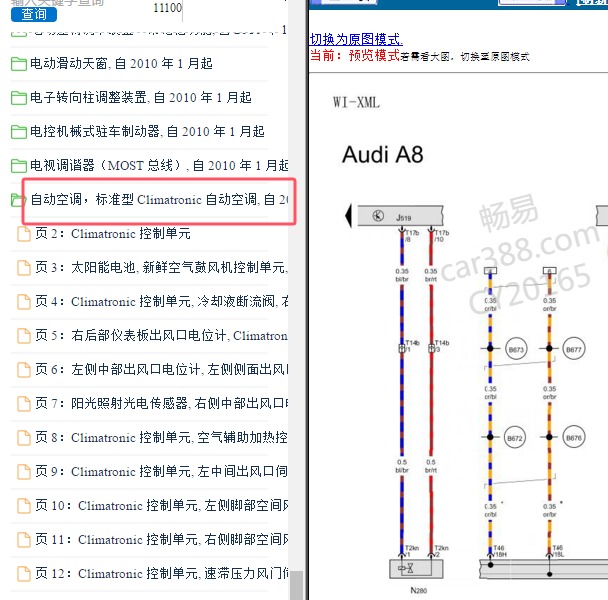Viewport: 608px width, 600px height.
Task: Click the B677 connection node circle
Action: [573, 349]
